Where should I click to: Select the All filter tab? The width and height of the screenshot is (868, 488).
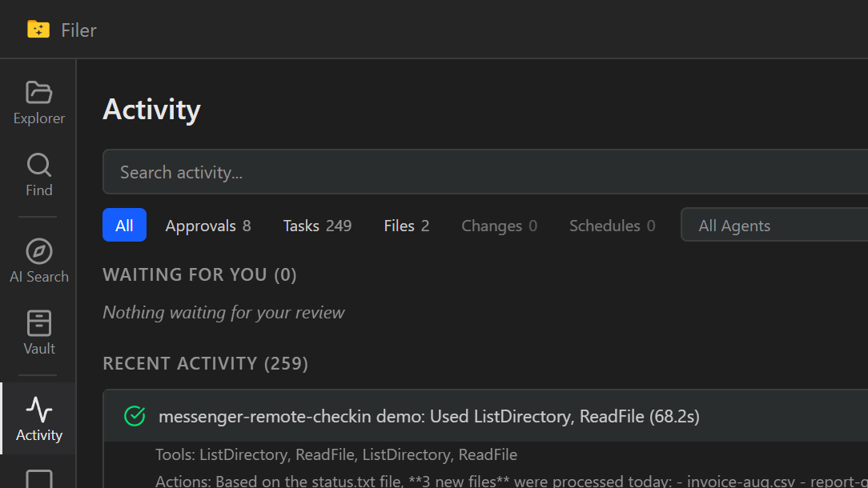coord(124,225)
